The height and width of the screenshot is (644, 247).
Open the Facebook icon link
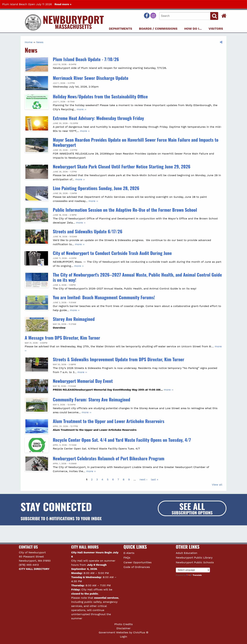(x=147, y=15)
